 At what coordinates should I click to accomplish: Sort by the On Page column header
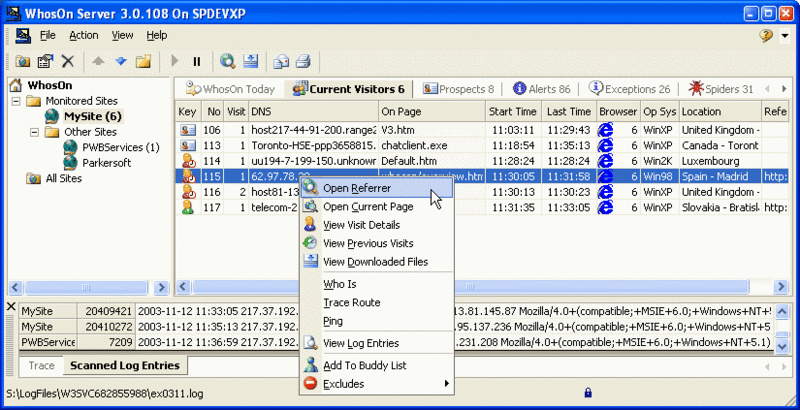(432, 112)
